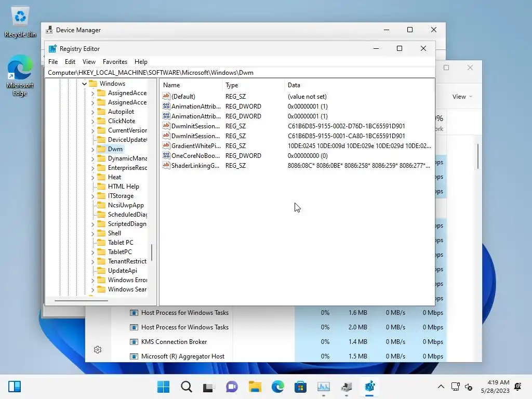
Task: Expand the CurrentVersion key
Action: click(x=92, y=130)
